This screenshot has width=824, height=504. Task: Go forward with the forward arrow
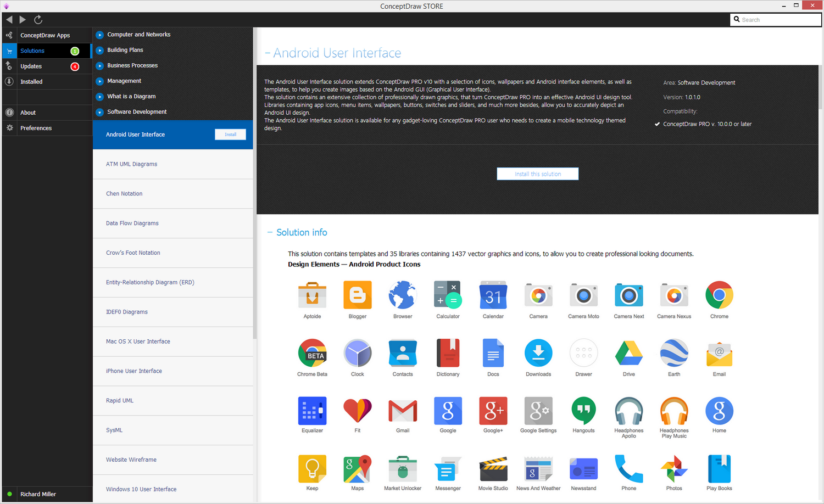tap(23, 19)
